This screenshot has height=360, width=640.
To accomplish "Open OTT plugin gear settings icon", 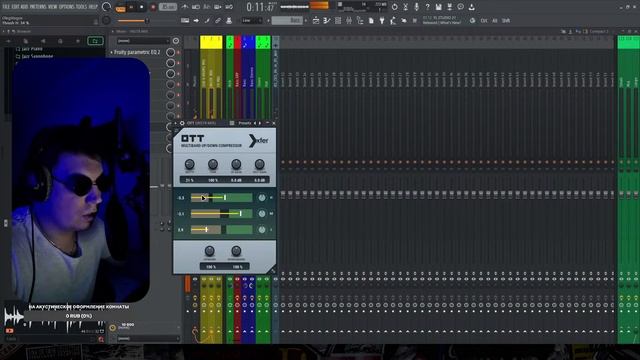I will (182, 123).
